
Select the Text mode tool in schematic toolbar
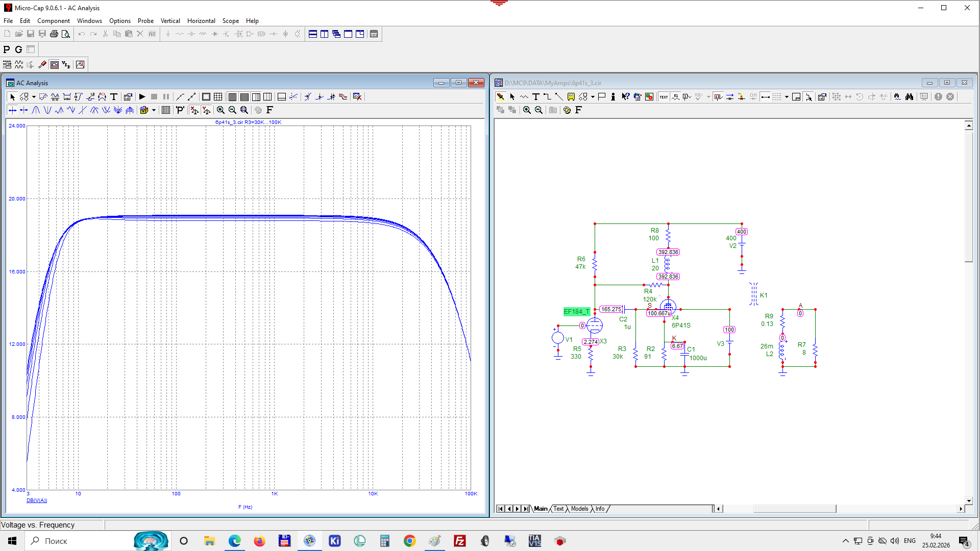point(535,97)
